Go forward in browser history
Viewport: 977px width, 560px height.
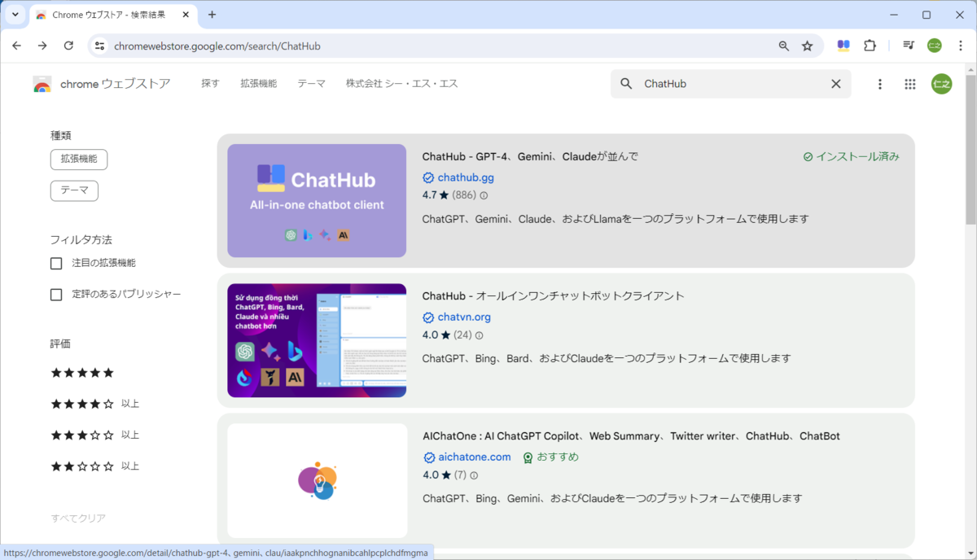42,46
